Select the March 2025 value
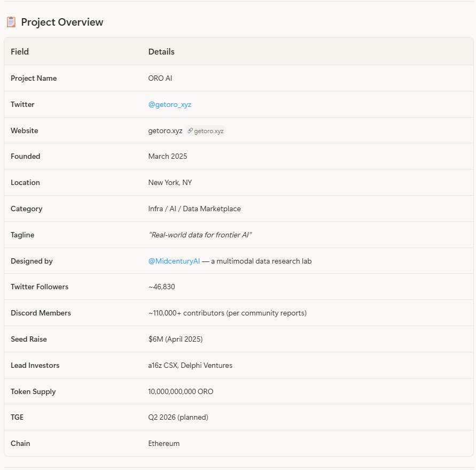Screen dimensions: 476x470 pyautogui.click(x=168, y=156)
